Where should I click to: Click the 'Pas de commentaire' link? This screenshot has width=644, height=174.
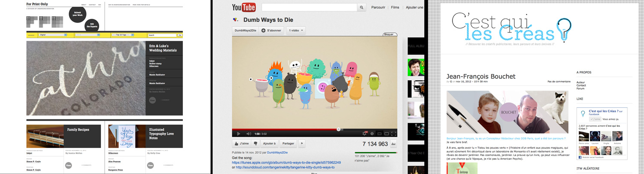(559, 82)
